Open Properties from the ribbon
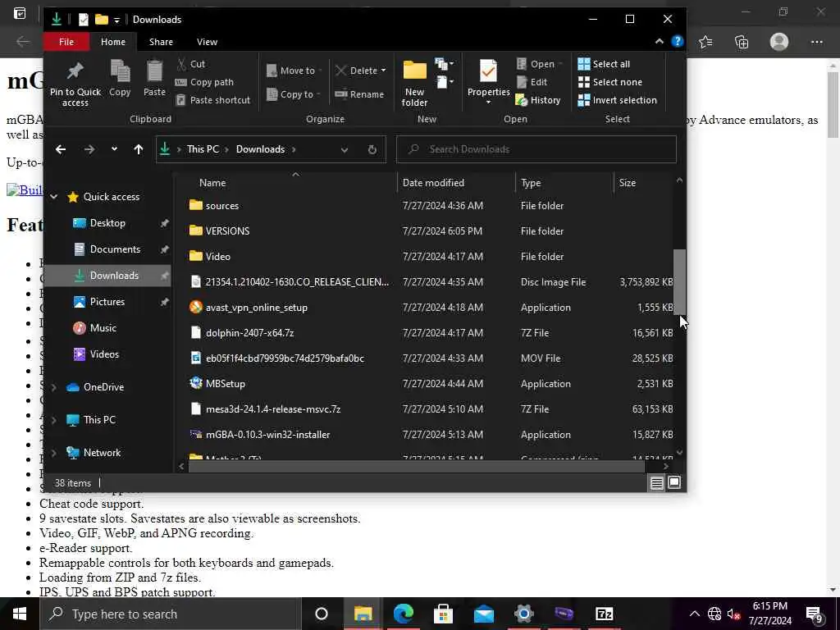The height and width of the screenshot is (630, 840). tap(488, 82)
